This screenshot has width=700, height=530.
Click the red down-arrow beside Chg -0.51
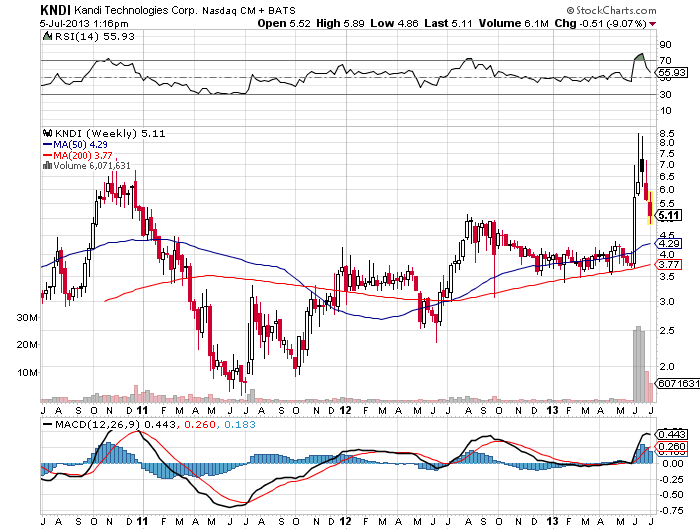click(653, 24)
